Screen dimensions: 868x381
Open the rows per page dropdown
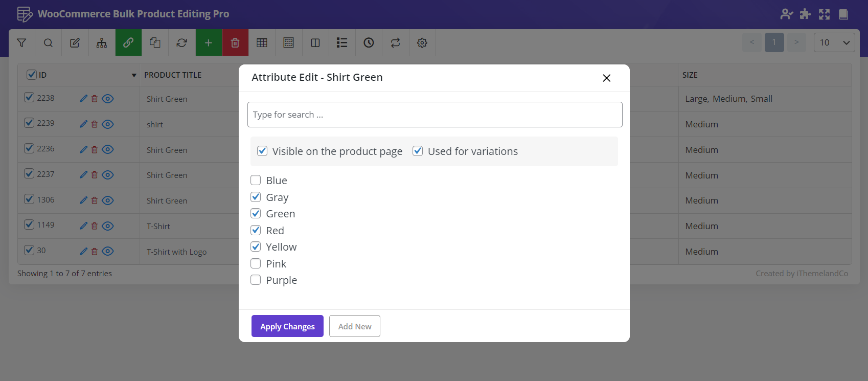click(x=834, y=42)
